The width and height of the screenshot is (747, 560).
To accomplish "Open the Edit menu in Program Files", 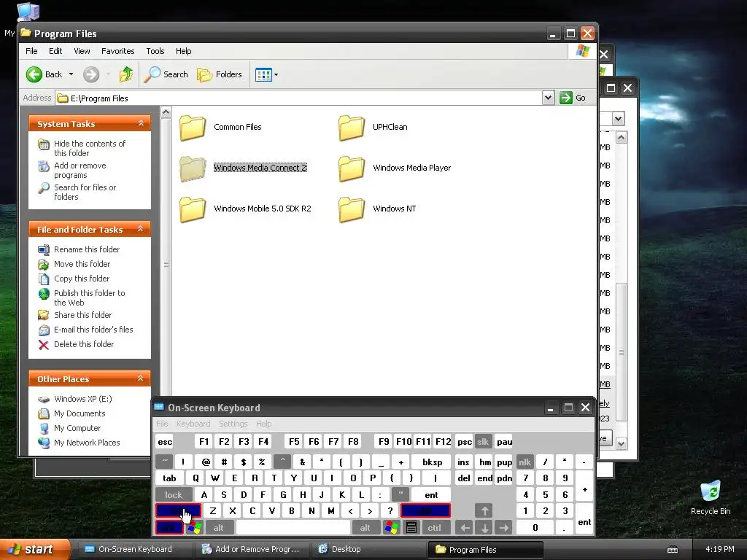I will [x=55, y=51].
